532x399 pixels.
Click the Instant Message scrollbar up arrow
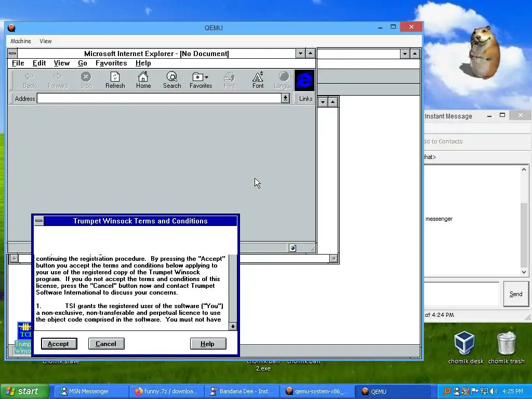(x=524, y=169)
